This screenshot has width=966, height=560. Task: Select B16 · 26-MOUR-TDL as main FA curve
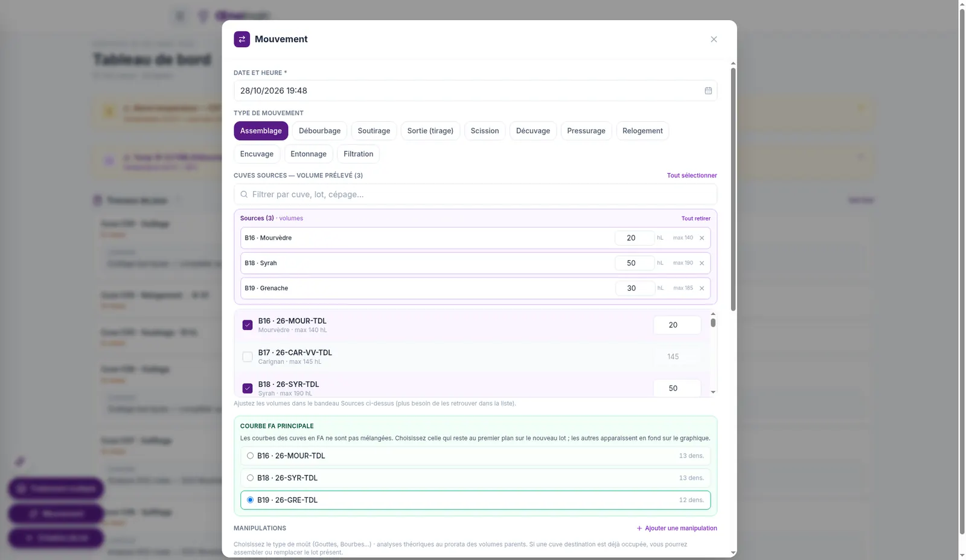475,456
